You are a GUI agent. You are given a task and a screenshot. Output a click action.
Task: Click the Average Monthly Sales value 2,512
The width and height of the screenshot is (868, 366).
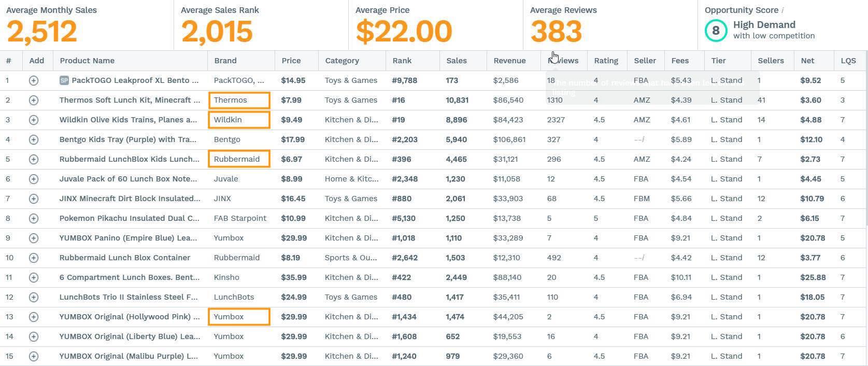[41, 32]
